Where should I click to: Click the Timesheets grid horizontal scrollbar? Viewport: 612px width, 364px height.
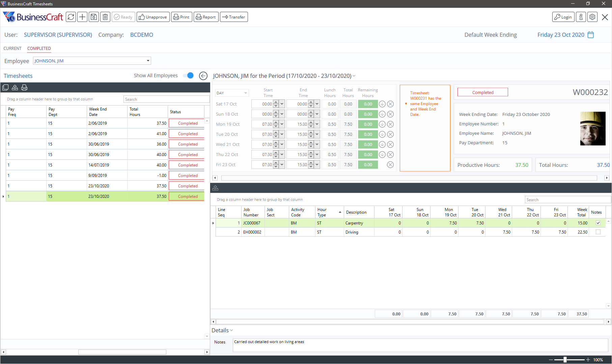click(122, 352)
